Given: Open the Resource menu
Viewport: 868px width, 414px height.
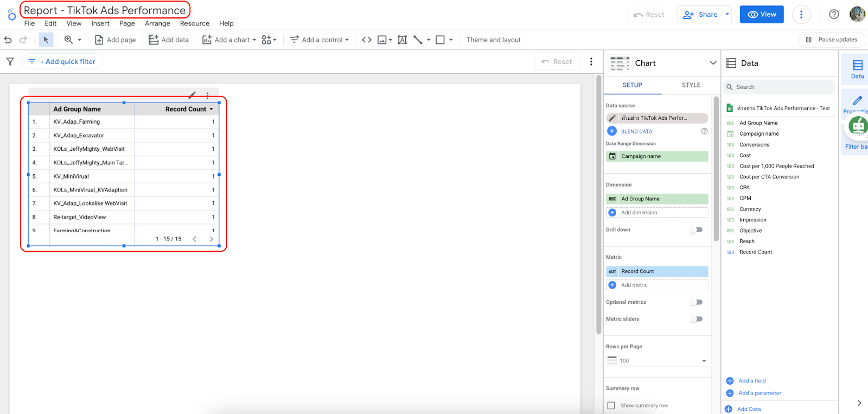Looking at the screenshot, I should (x=195, y=23).
